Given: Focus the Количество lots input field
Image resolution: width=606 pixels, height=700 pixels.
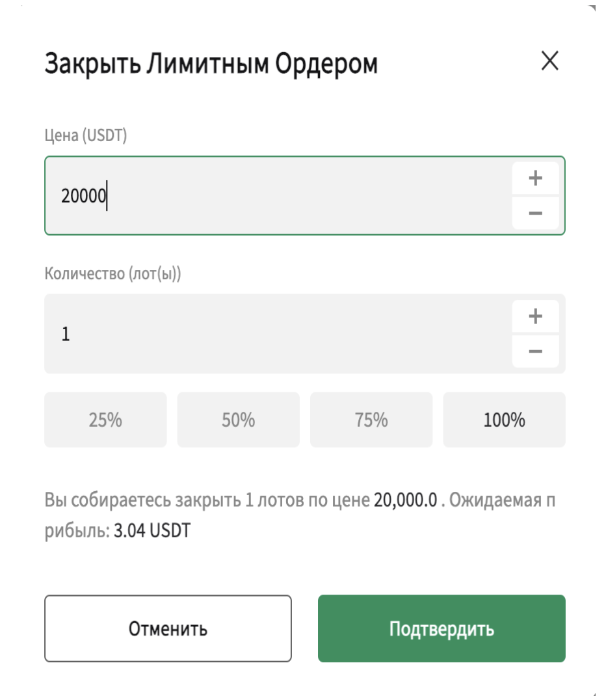Looking at the screenshot, I should click(x=278, y=334).
